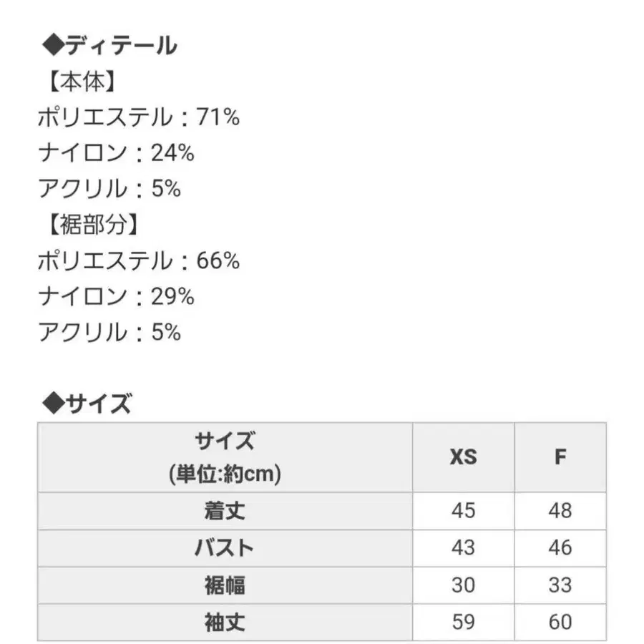The width and height of the screenshot is (644, 644).
Task: Click the F 裾幅 value 33
Action: click(560, 585)
